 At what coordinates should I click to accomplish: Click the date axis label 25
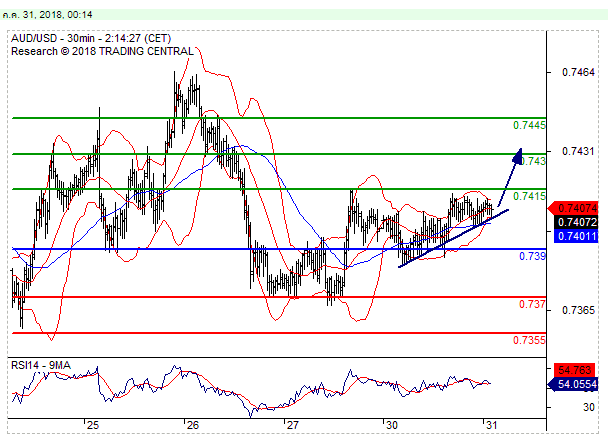(93, 425)
